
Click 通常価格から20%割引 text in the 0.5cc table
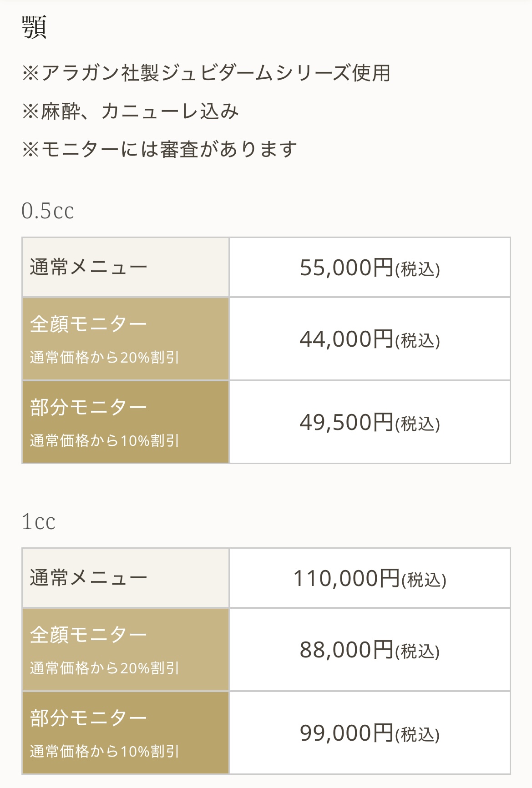105,358
